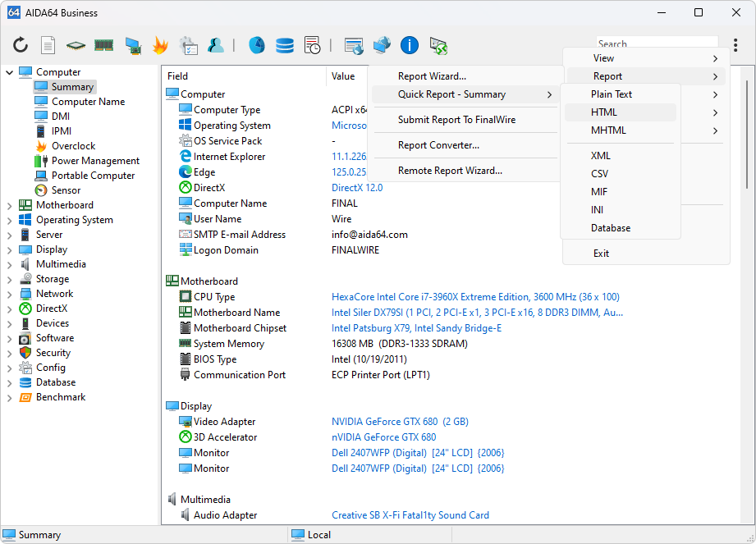Select Sensor in the Computer tree
Image resolution: width=756 pixels, height=544 pixels.
pyautogui.click(x=66, y=190)
